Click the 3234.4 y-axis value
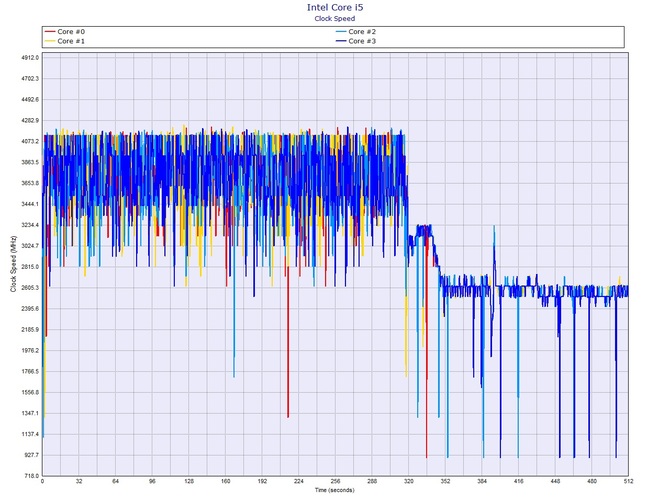Screen dimensions: 670x502 coord(30,225)
